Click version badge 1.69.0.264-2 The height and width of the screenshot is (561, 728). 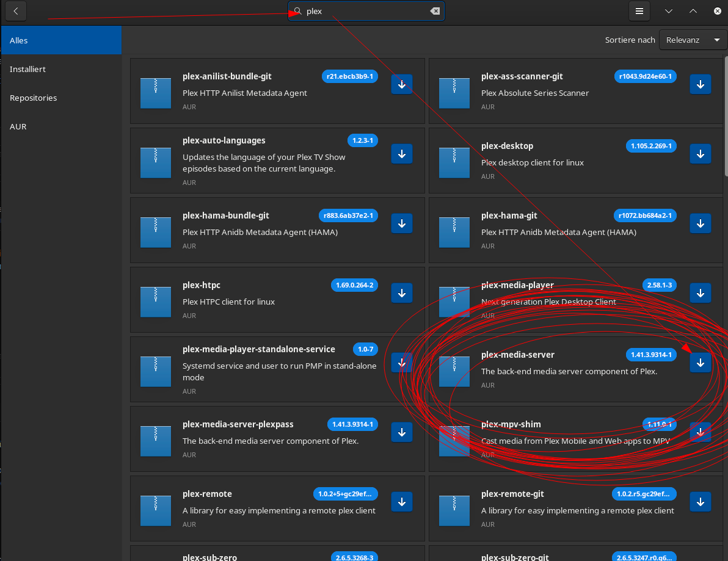[354, 285]
